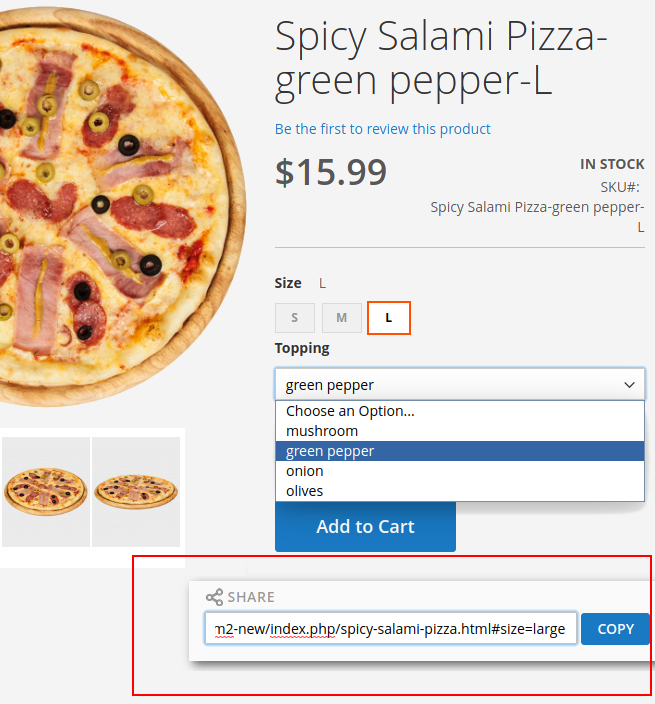
Task: Click the share icon beside SHARE label
Action: [x=214, y=597]
